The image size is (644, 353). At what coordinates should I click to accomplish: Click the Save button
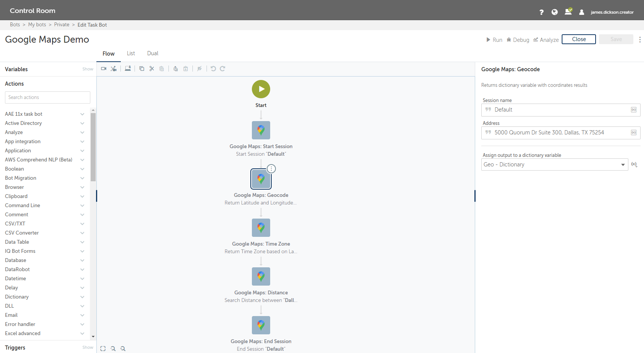coord(616,39)
